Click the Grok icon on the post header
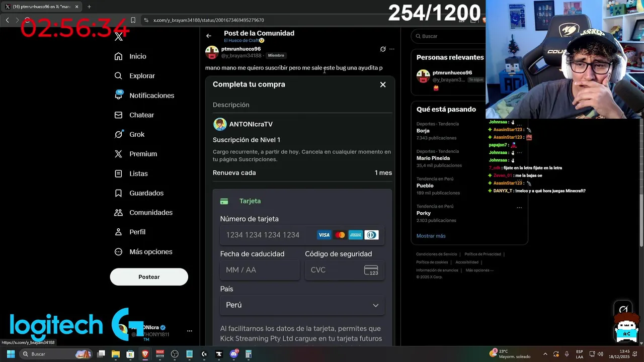The height and width of the screenshot is (362, 644). pyautogui.click(x=383, y=49)
